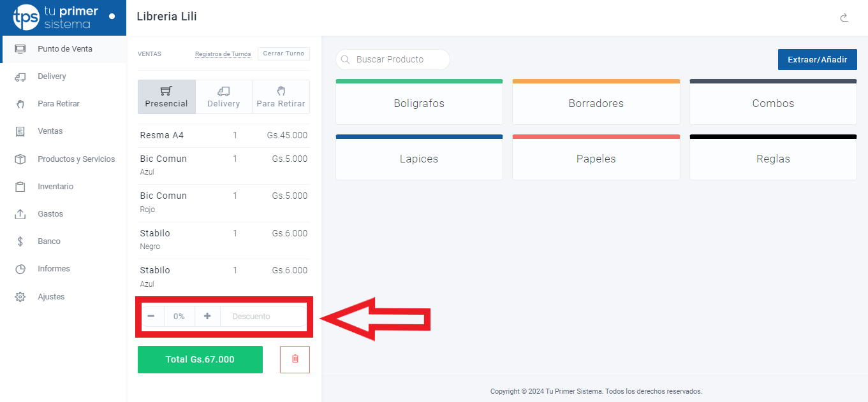Decrease discount percentage with minus button
The height and width of the screenshot is (402, 868).
tap(151, 316)
